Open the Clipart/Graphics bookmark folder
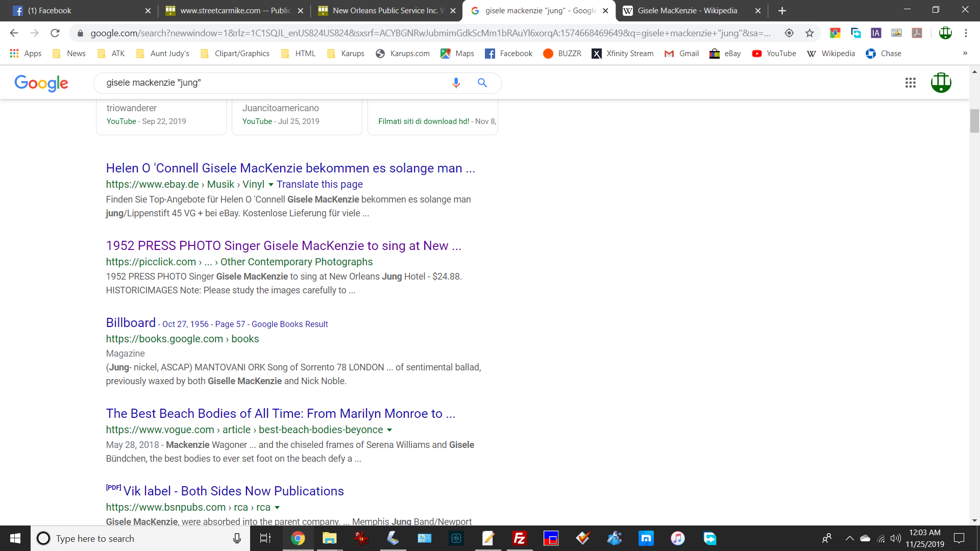Image resolution: width=980 pixels, height=551 pixels. point(235,54)
